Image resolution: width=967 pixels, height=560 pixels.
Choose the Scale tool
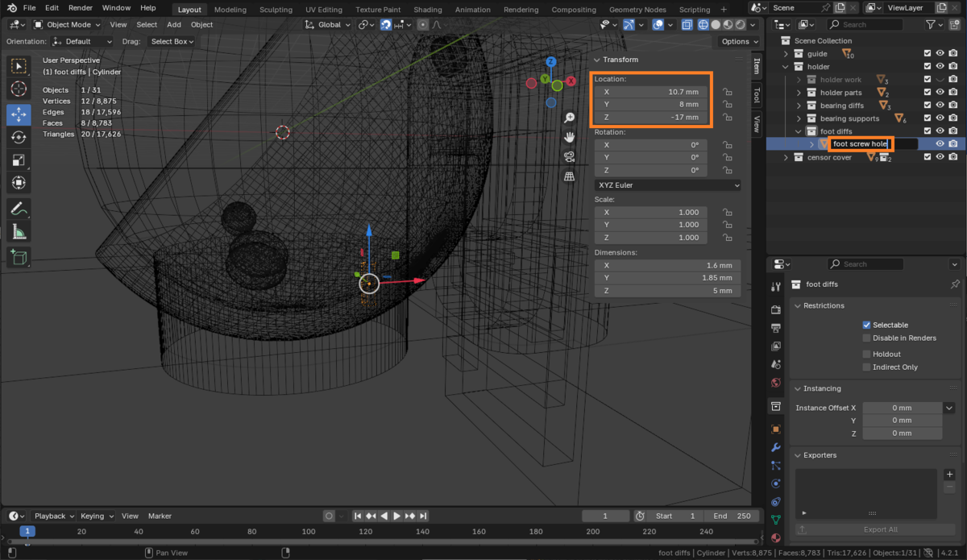(x=19, y=160)
